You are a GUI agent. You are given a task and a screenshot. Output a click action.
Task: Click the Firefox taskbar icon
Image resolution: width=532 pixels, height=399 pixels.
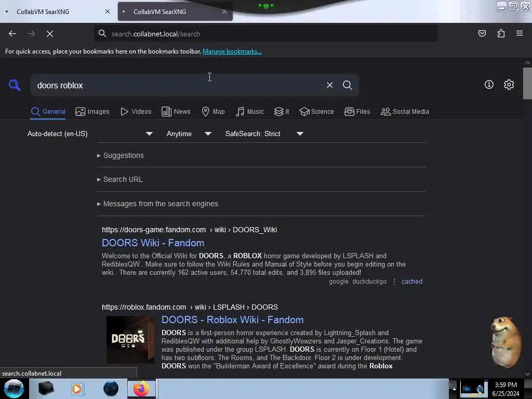point(141,389)
